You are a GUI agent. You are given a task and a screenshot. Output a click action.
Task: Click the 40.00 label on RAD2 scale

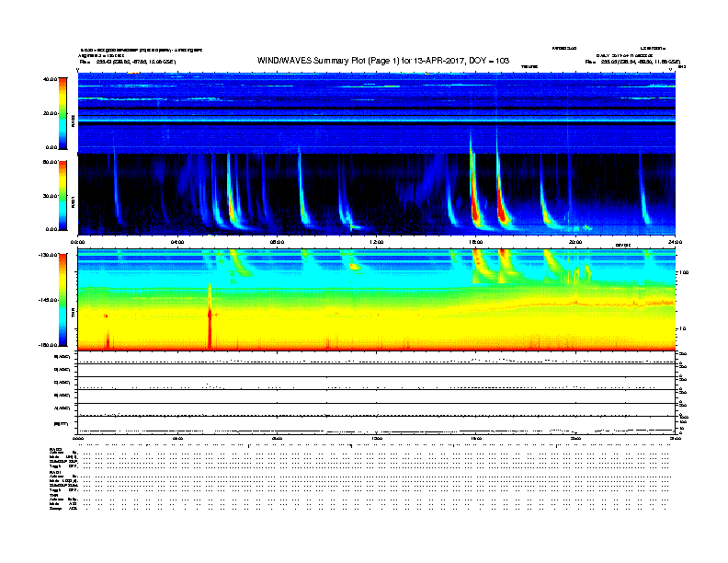50,79
